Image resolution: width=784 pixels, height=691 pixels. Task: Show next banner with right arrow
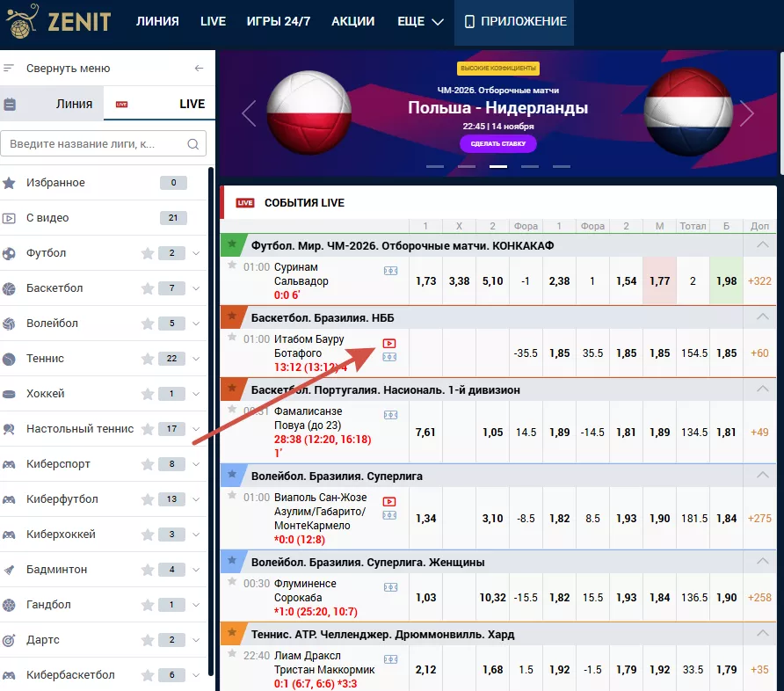click(x=747, y=113)
